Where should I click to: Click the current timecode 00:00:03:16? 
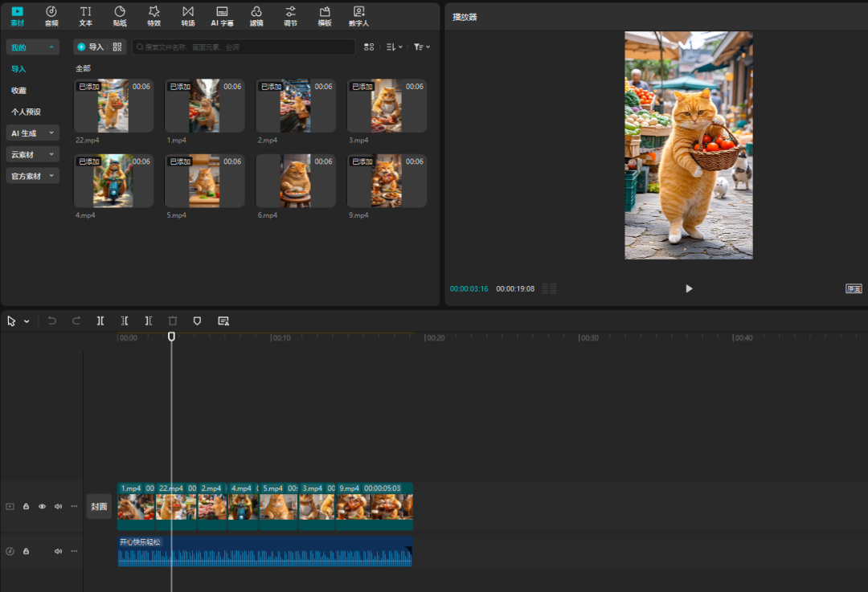[469, 289]
